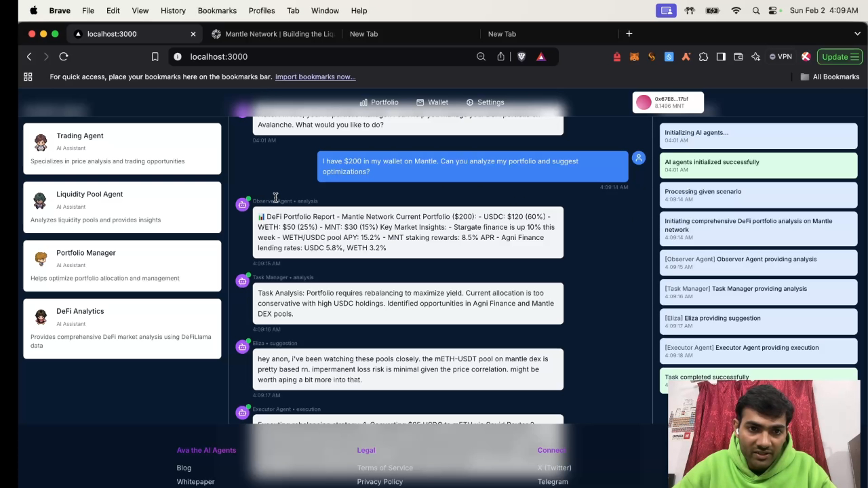Go back with the browser back arrow
The width and height of the screenshot is (868, 488).
click(x=29, y=57)
